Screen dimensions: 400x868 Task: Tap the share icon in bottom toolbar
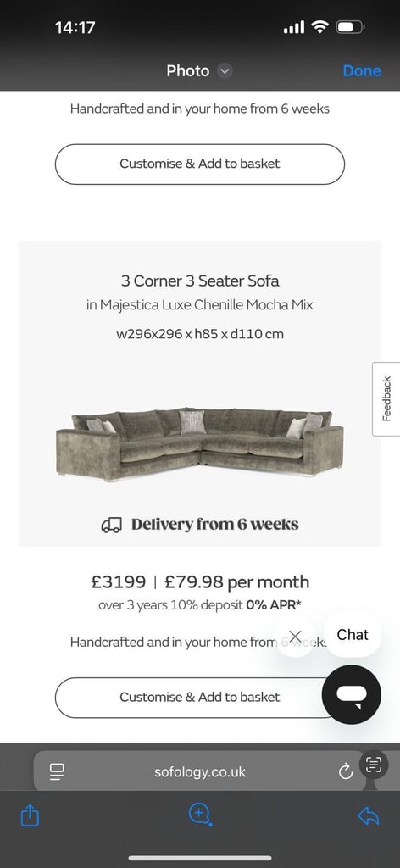pos(30,815)
